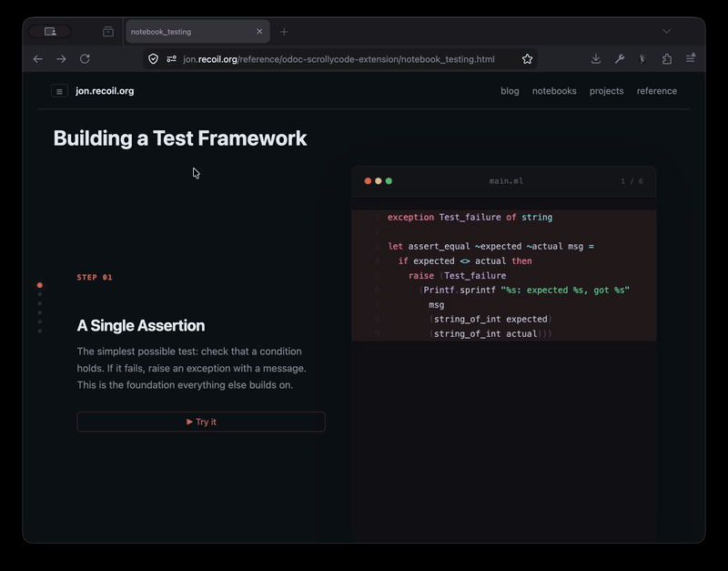This screenshot has height=571, width=728.
Task: Open the site hamburger menu
Action: click(59, 91)
